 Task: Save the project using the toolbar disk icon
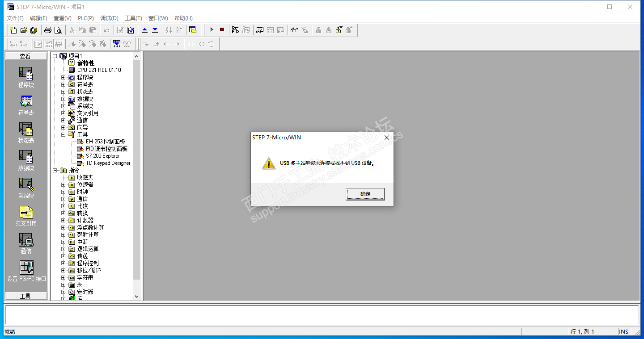[x=34, y=30]
